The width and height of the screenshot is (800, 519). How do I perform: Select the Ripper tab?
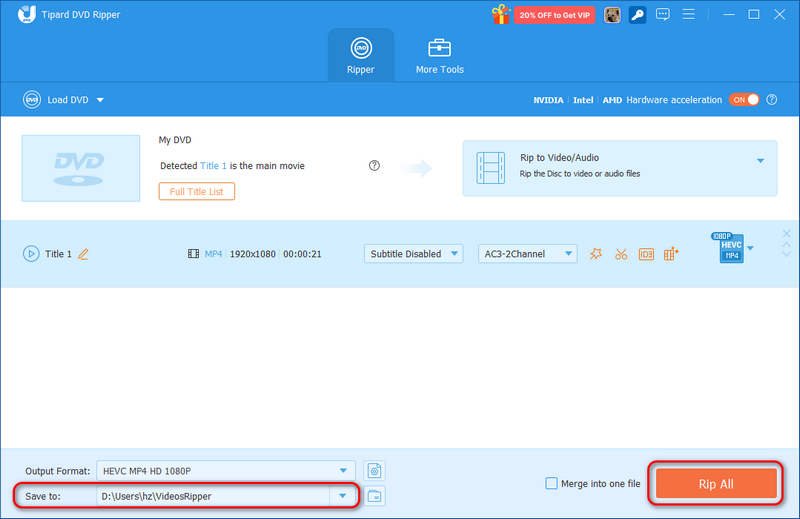point(360,56)
